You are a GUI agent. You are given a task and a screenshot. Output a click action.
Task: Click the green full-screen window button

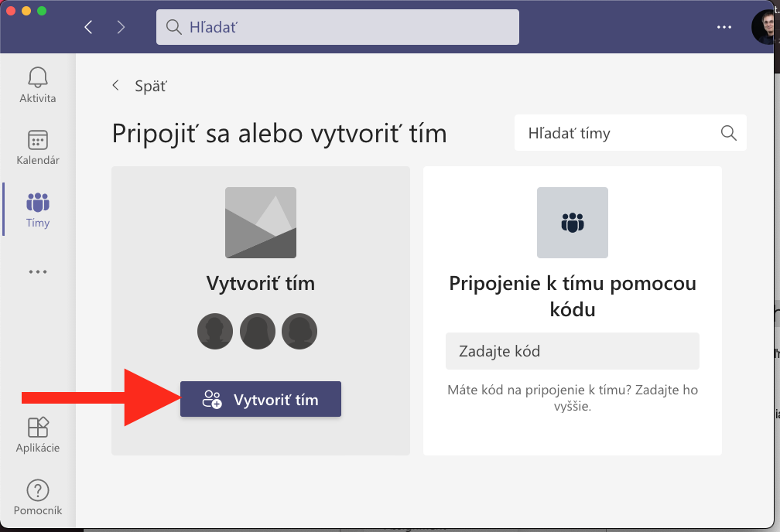[x=42, y=11]
